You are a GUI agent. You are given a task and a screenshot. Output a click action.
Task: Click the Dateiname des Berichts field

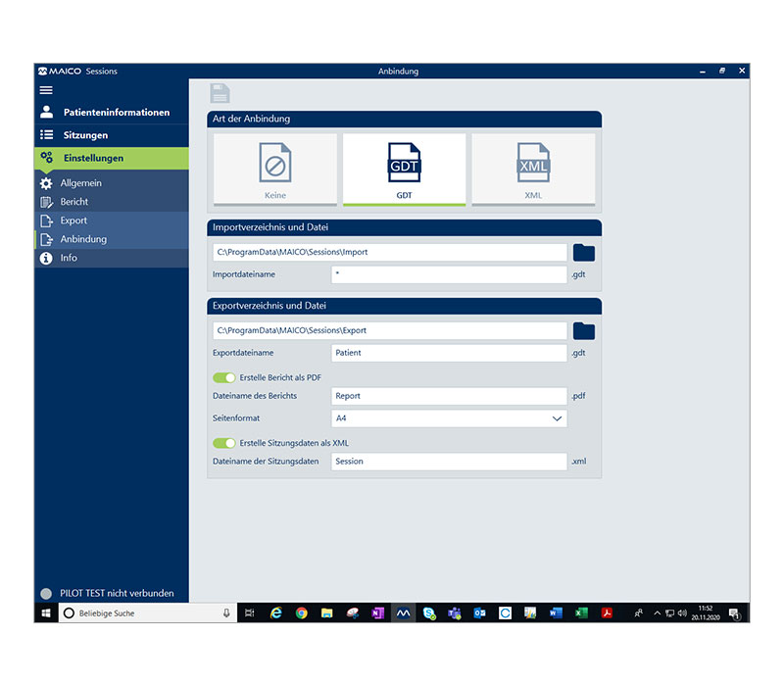click(449, 396)
